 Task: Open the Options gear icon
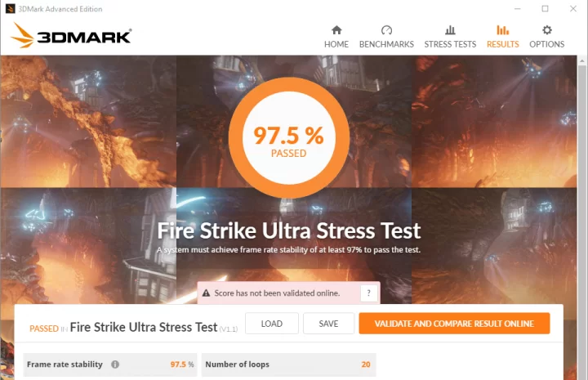point(546,29)
